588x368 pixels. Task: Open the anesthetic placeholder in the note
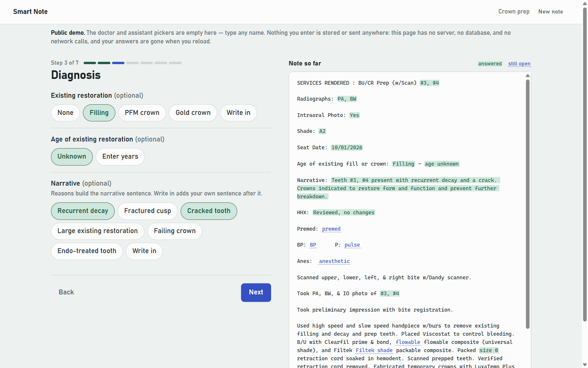[334, 261]
